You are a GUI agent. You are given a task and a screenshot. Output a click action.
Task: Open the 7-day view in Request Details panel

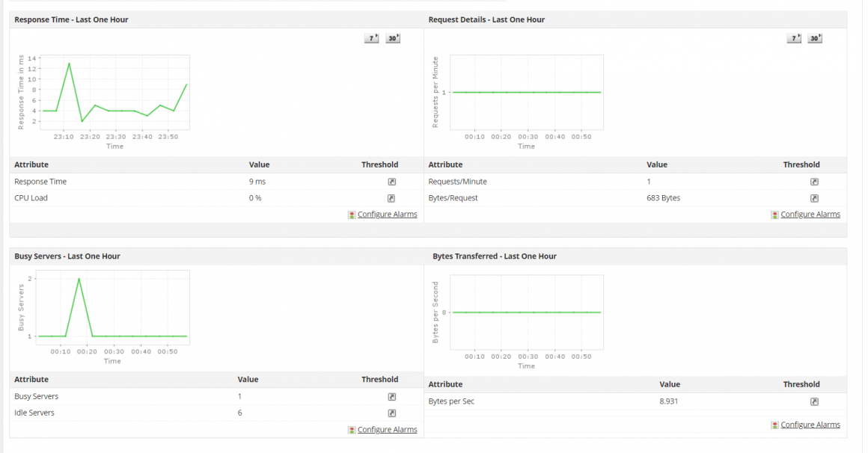(x=793, y=37)
